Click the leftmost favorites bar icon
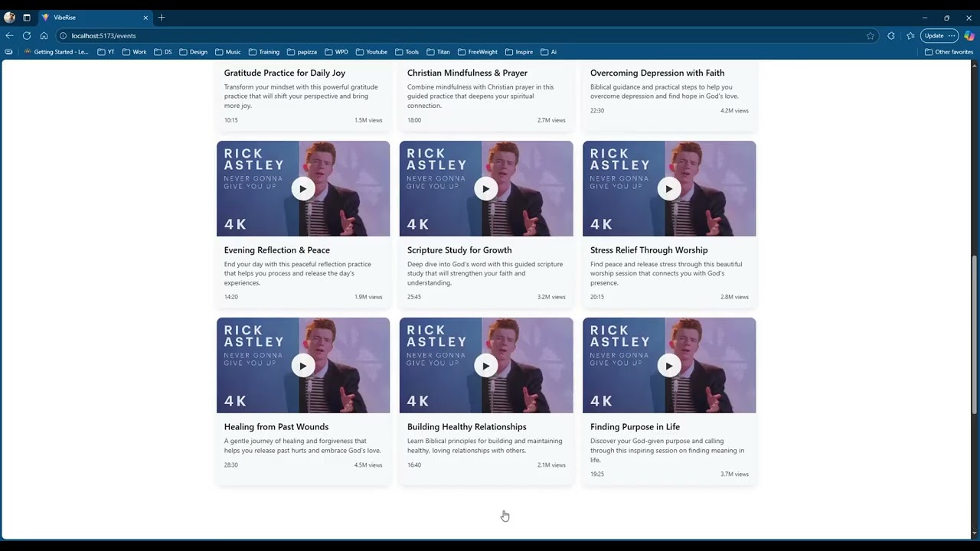 point(8,52)
